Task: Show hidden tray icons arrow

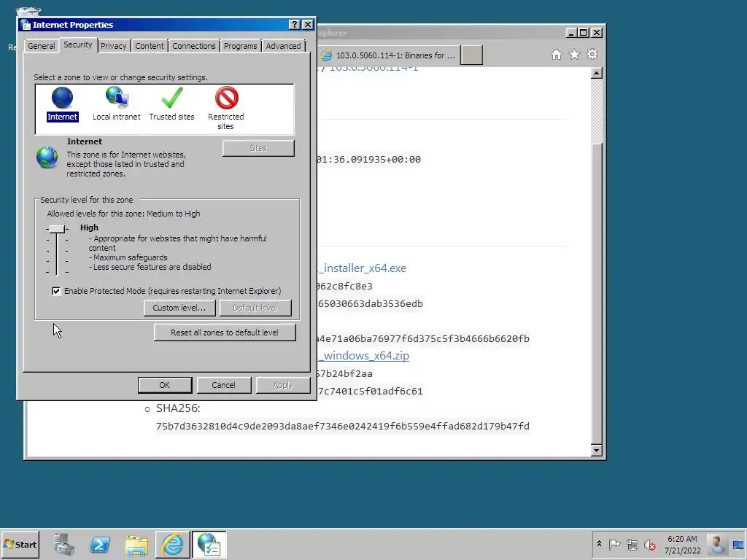Action: (599, 544)
